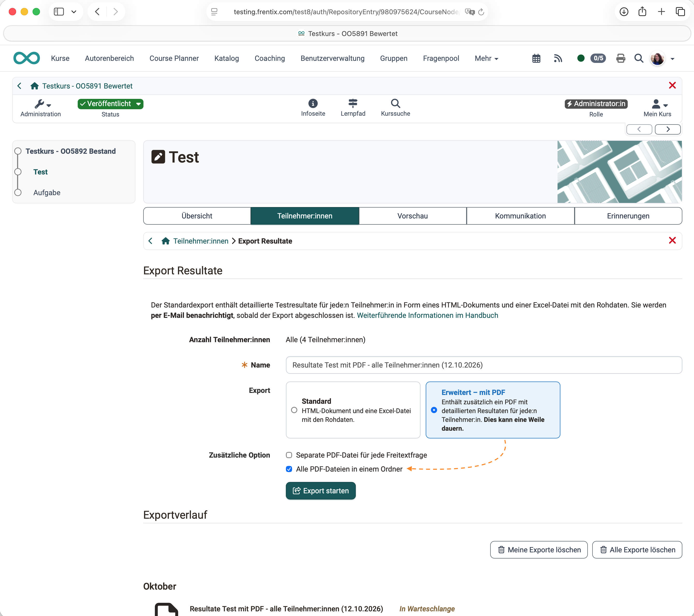
Task: Close the course with top red X
Action: [672, 85]
